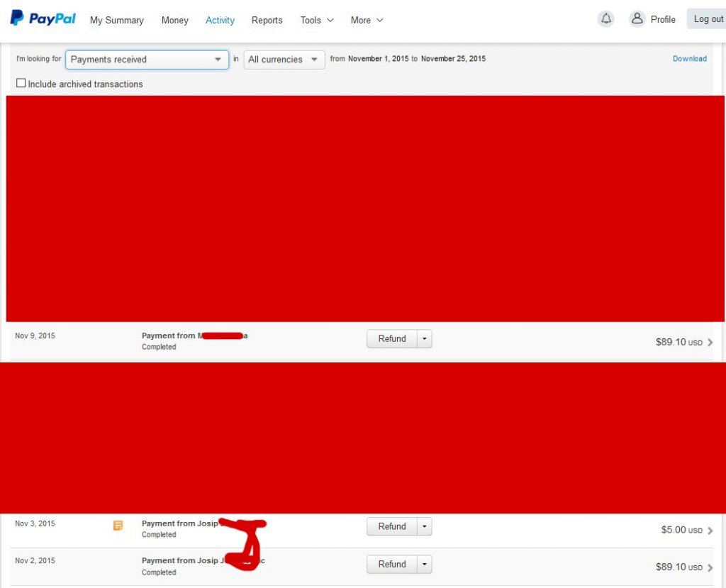Open the Money tab
Image resolution: width=726 pixels, height=588 pixels.
175,21
